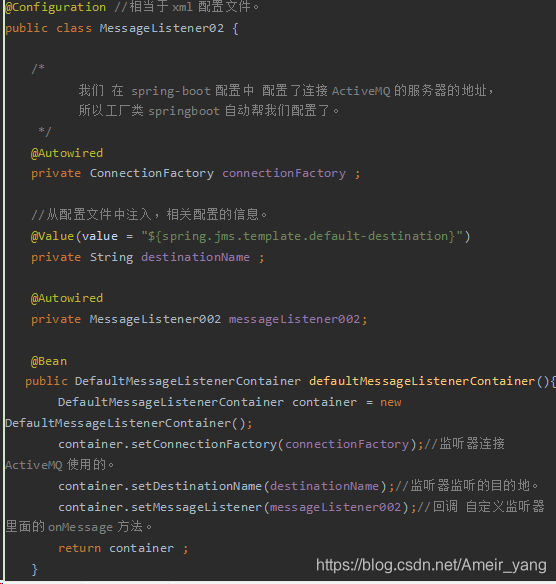Viewport: 556px width, 584px height.
Task: Click the comment line mentioning springboot factory
Action: [x=209, y=111]
